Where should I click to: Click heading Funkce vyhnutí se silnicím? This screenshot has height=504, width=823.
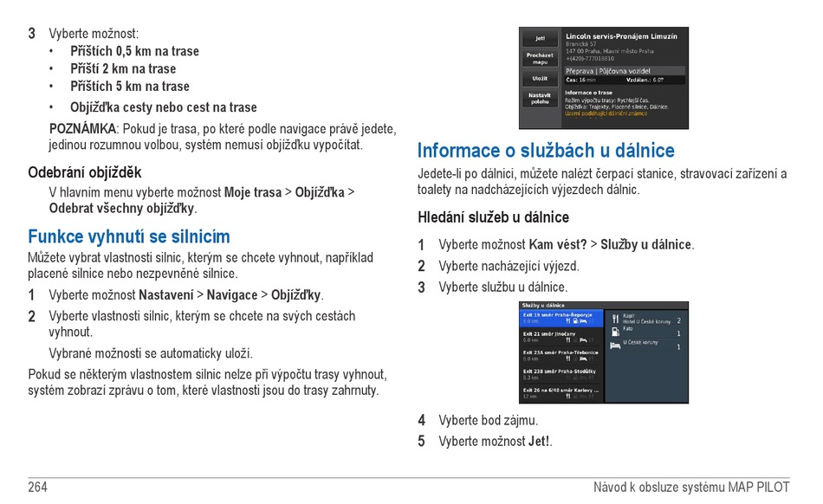tap(129, 236)
